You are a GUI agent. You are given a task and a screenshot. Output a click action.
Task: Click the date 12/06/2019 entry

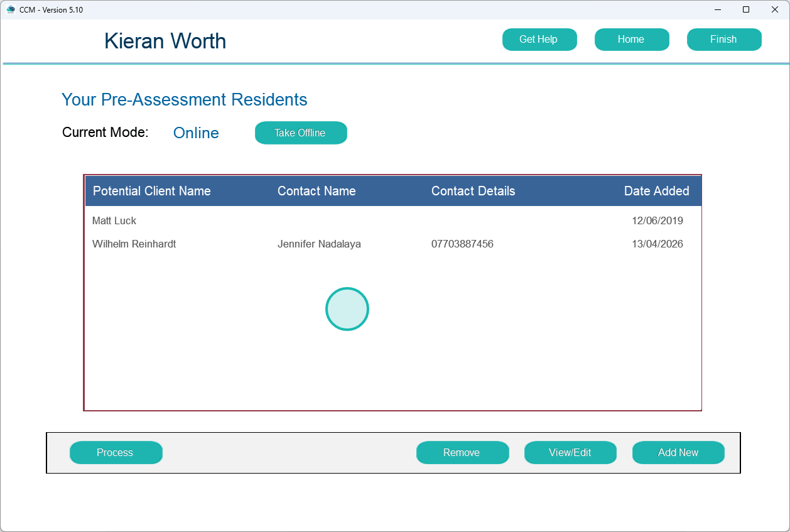[657, 221]
